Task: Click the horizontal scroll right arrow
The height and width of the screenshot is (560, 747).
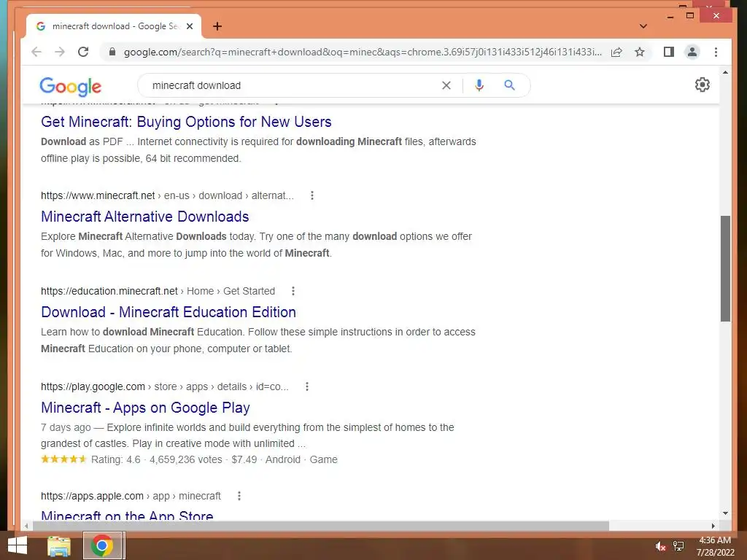Action: pyautogui.click(x=713, y=526)
